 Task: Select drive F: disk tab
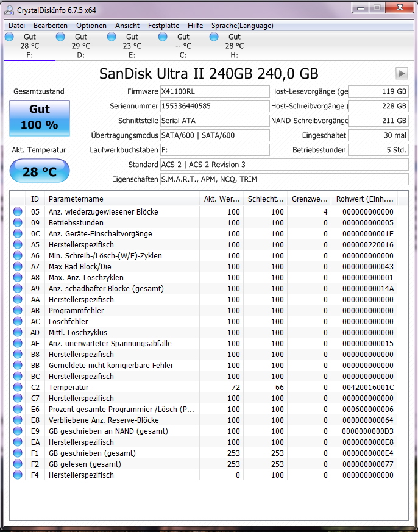[29, 46]
